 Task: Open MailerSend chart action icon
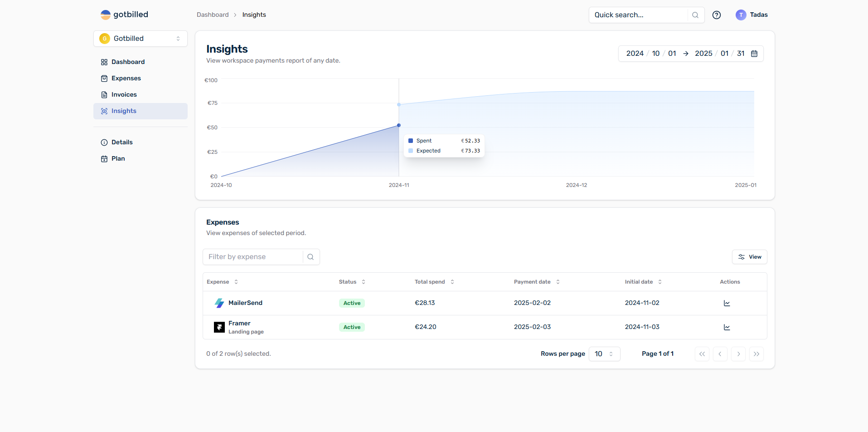tap(727, 303)
